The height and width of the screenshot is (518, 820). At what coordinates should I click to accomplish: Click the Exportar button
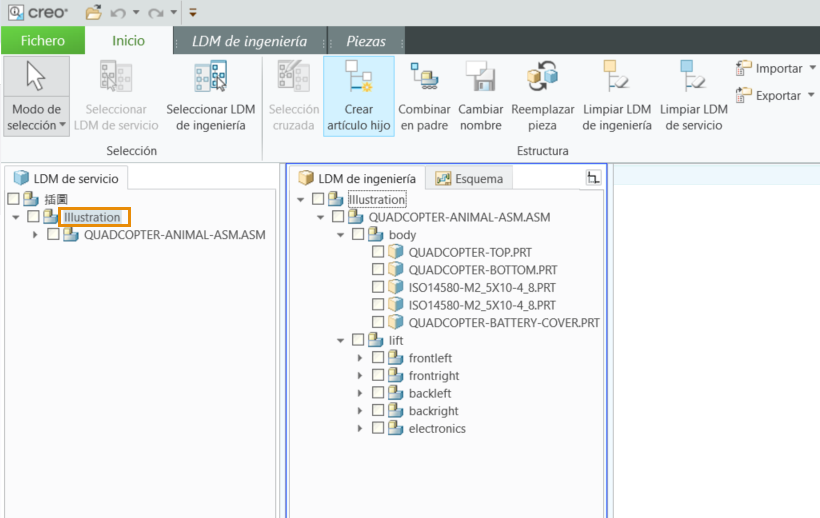coord(776,96)
